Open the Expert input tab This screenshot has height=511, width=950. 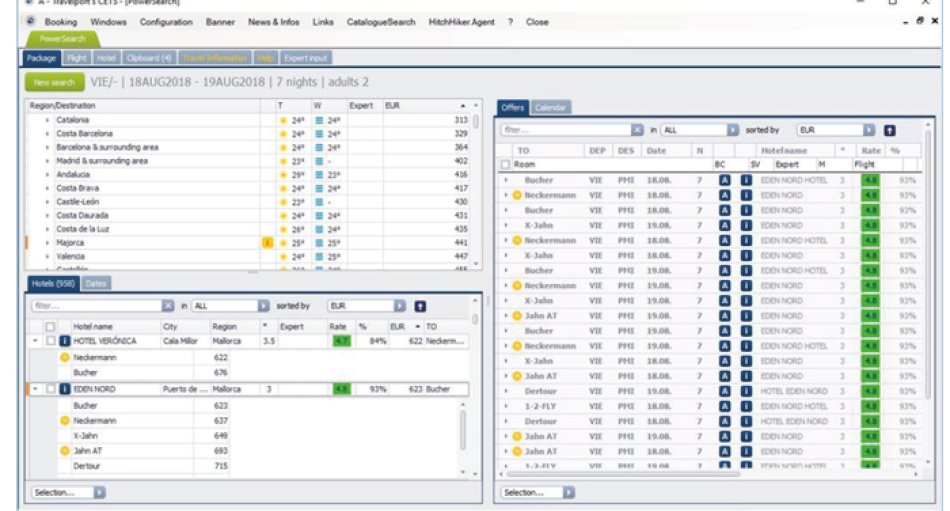tap(305, 58)
